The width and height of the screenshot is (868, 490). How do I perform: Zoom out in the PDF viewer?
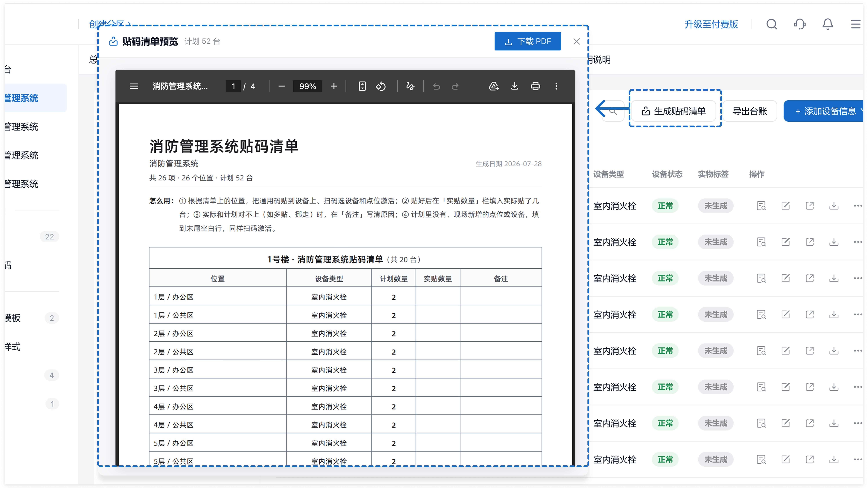click(x=282, y=86)
